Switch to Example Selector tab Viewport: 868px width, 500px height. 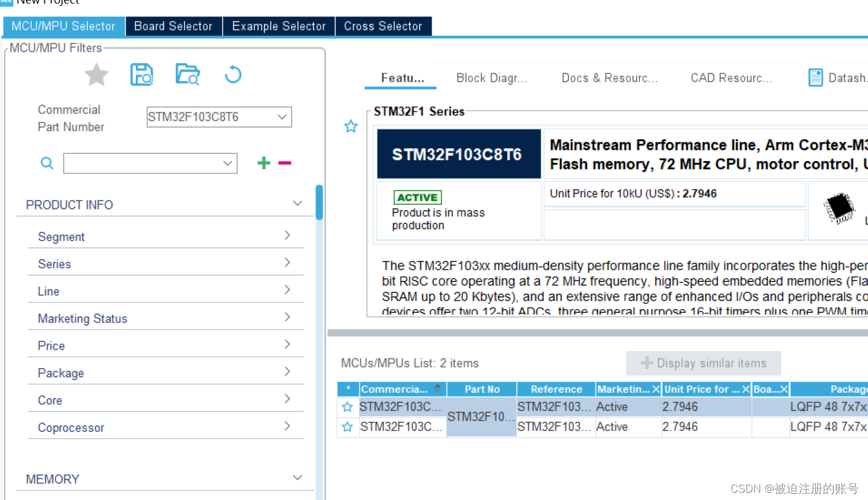click(279, 26)
